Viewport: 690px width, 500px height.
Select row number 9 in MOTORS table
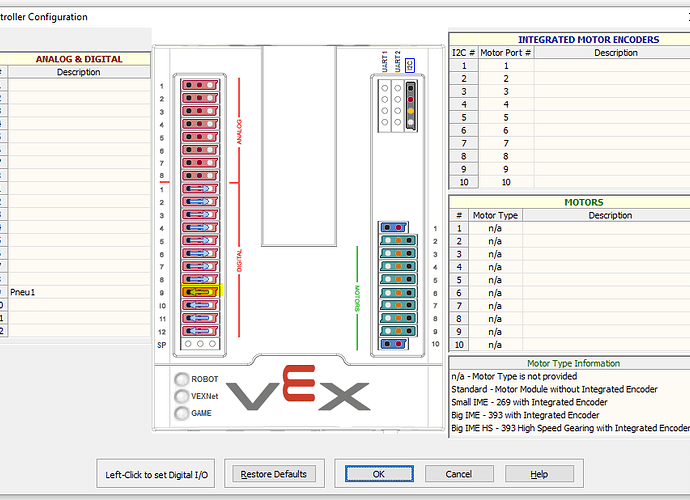(459, 332)
